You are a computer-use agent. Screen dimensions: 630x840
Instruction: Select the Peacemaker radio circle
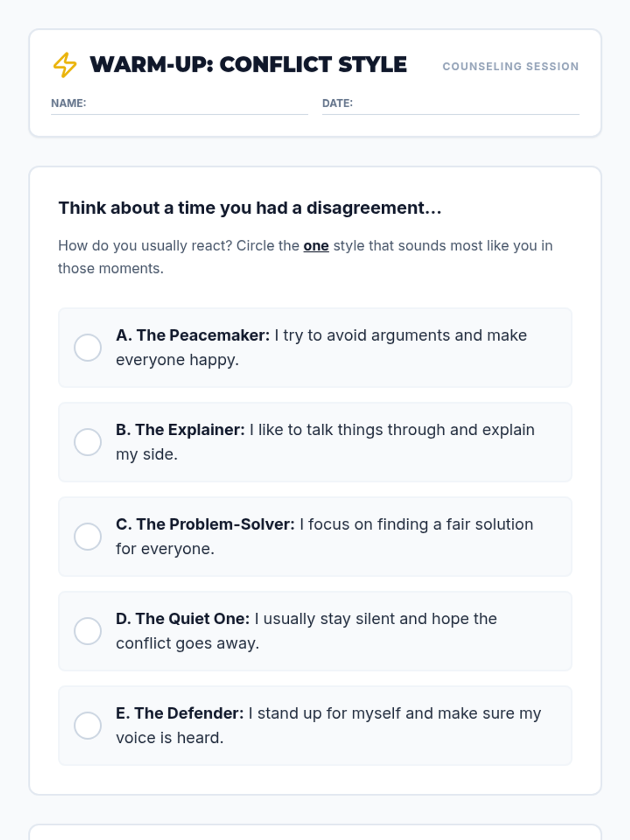click(88, 348)
